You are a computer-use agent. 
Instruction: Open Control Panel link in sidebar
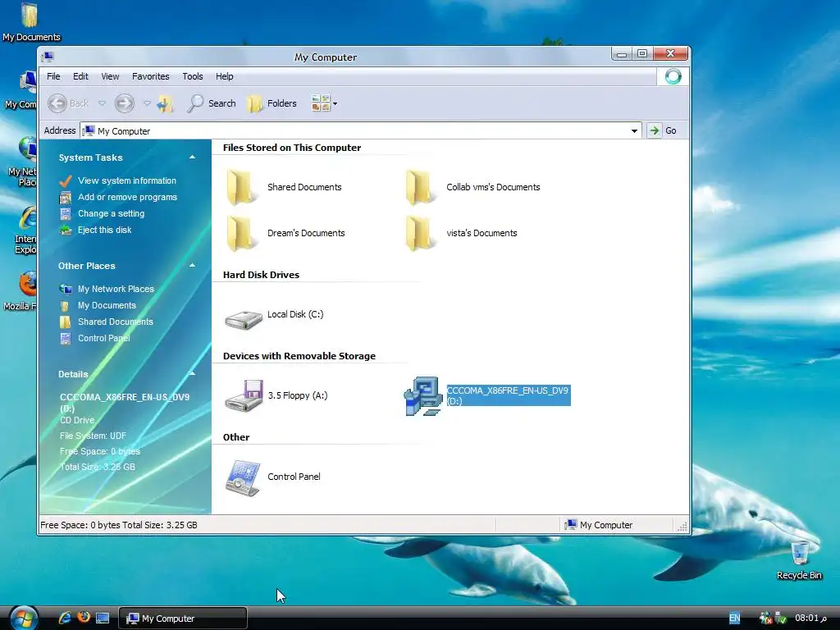pos(104,338)
